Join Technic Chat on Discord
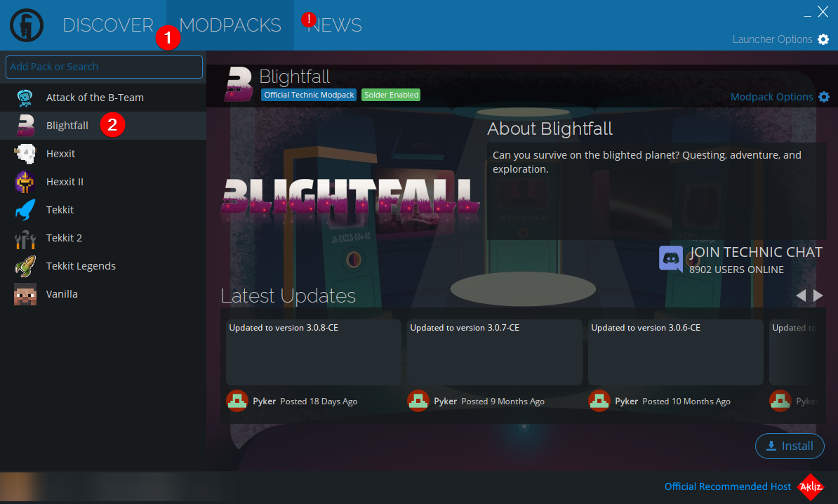 755,252
